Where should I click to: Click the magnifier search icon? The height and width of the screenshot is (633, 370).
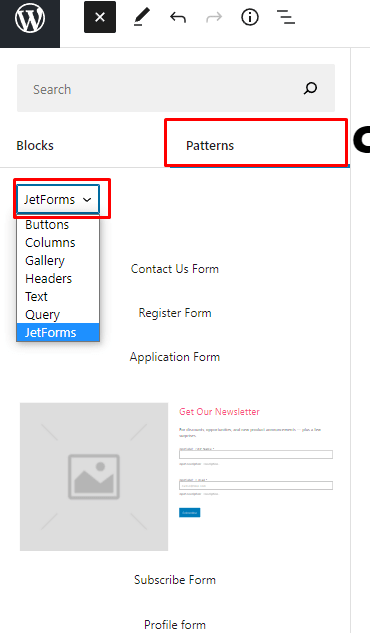[310, 88]
